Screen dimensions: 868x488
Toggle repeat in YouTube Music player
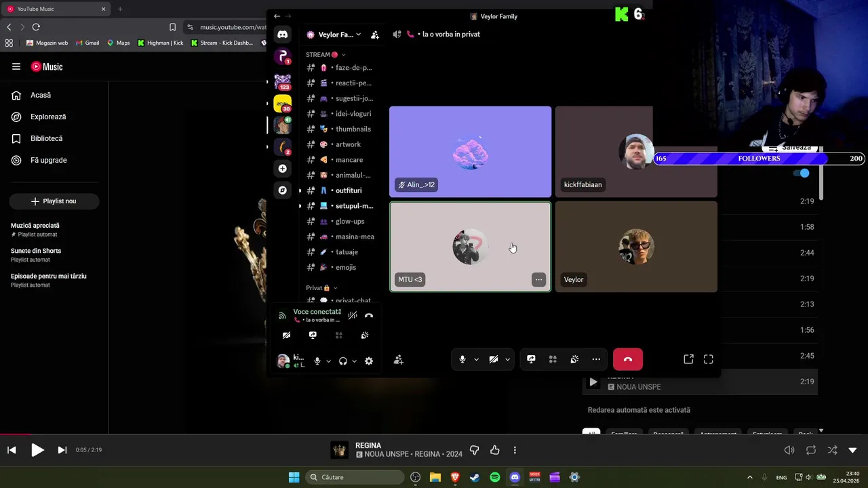pos(811,450)
